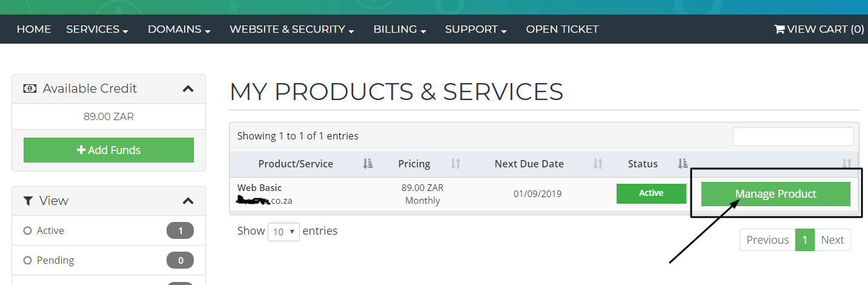Open the Services dropdown menu

point(97,29)
